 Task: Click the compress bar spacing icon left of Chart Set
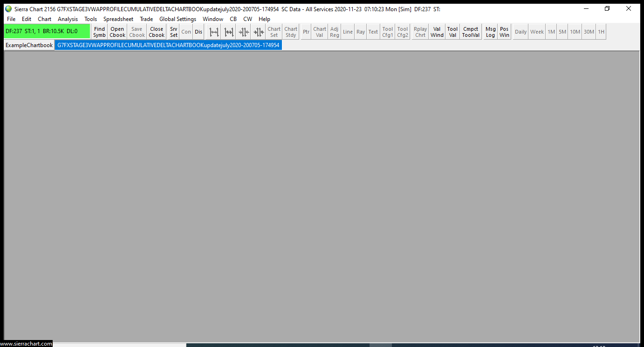pos(259,32)
